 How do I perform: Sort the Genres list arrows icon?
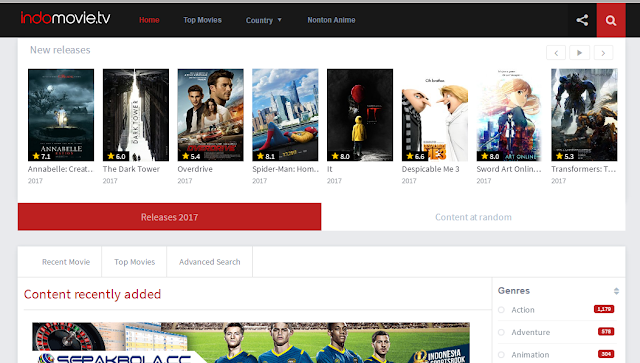click(616, 291)
